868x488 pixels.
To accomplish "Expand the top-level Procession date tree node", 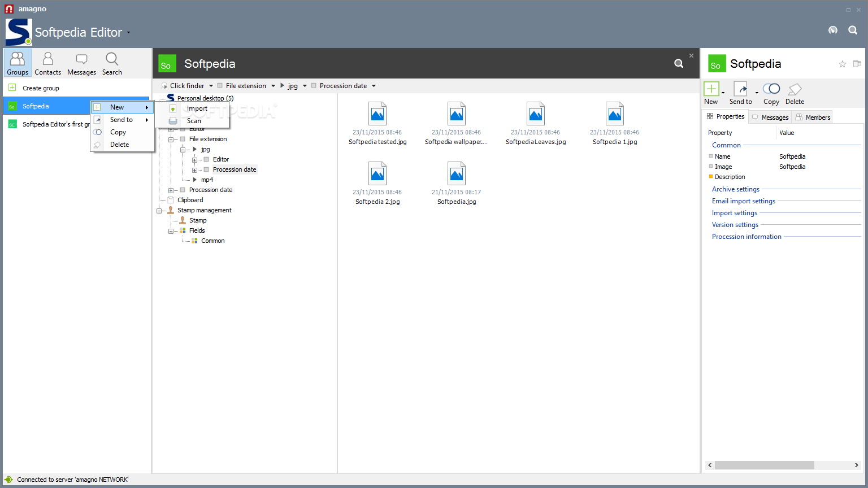I will (171, 190).
